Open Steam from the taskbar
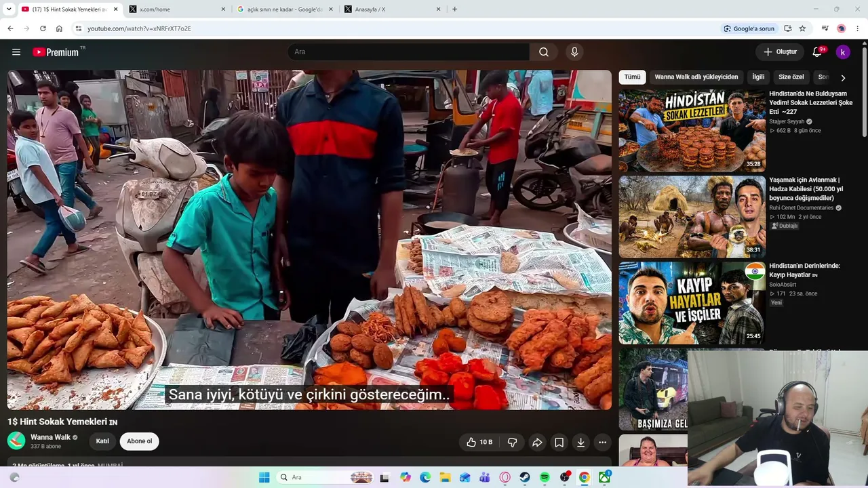The height and width of the screenshot is (488, 868). [525, 477]
